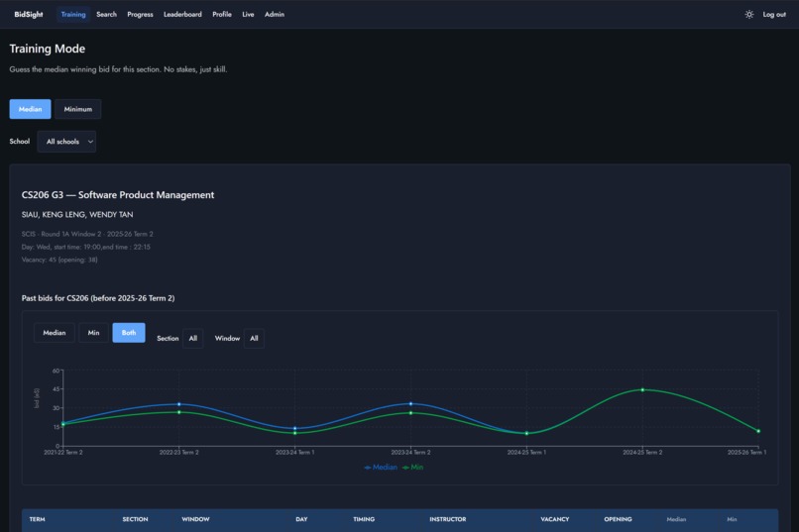Image resolution: width=799 pixels, height=532 pixels.
Task: Open the Profile page
Action: [222, 14]
